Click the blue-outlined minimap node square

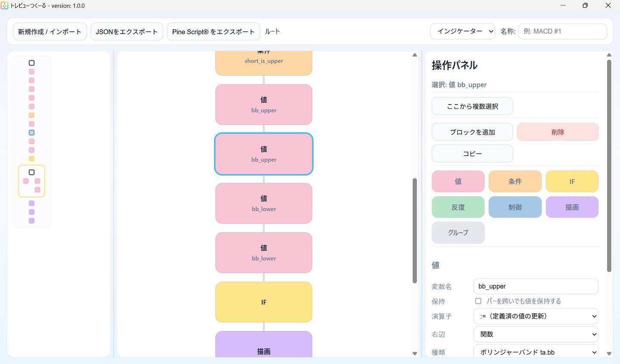pos(31,133)
